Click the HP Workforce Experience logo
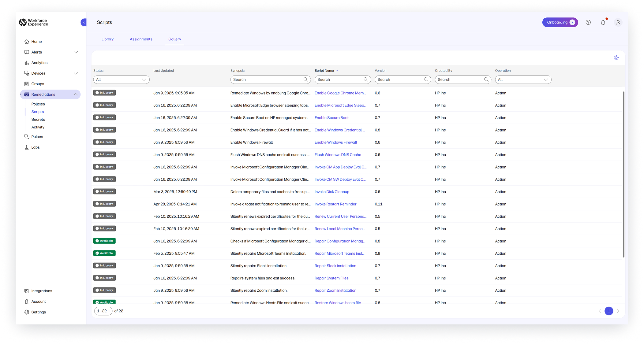 pyautogui.click(x=33, y=22)
